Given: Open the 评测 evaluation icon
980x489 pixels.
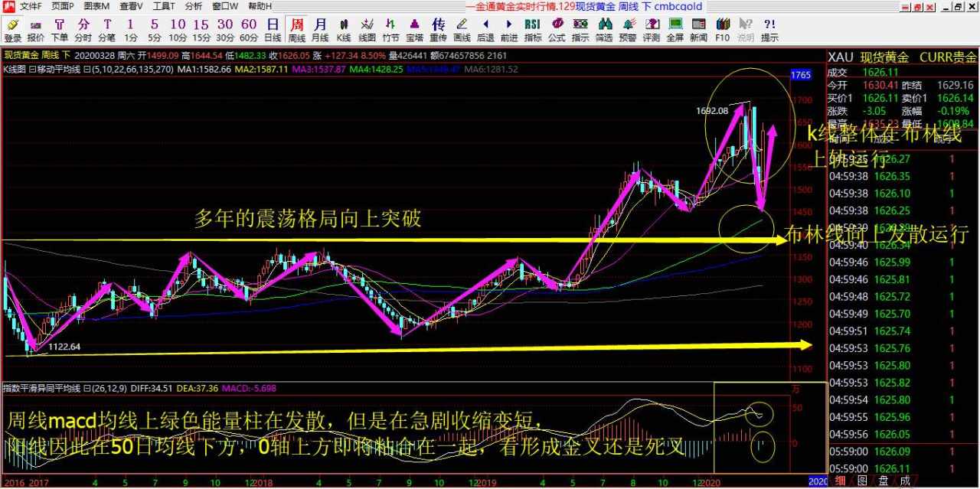Looking at the screenshot, I should pos(652,30).
